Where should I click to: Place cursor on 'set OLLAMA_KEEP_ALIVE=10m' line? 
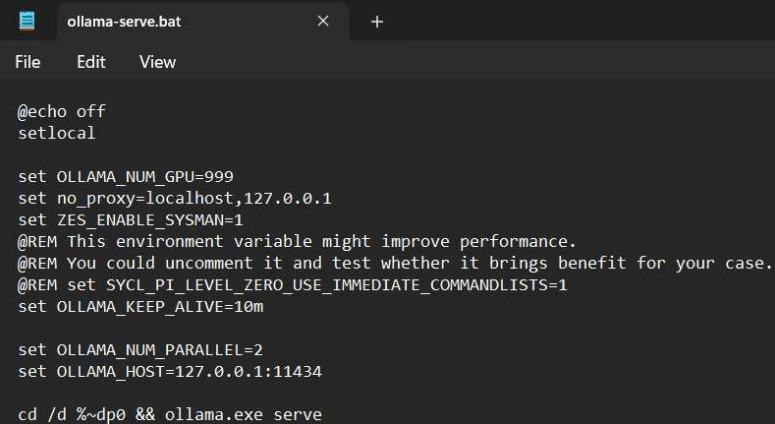pos(140,307)
